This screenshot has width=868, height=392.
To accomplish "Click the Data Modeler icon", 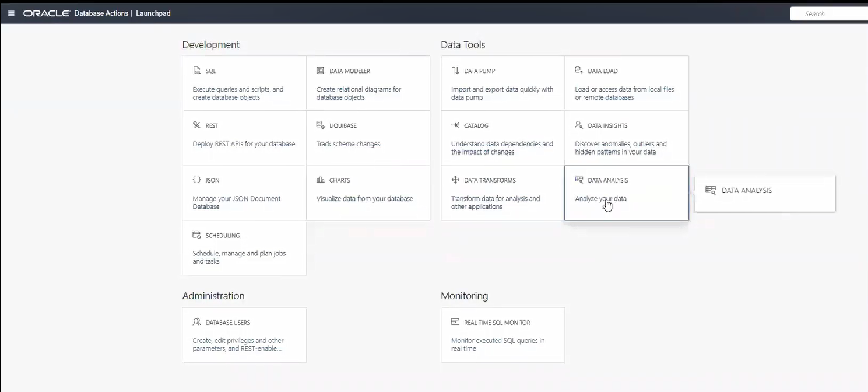I will pos(321,71).
